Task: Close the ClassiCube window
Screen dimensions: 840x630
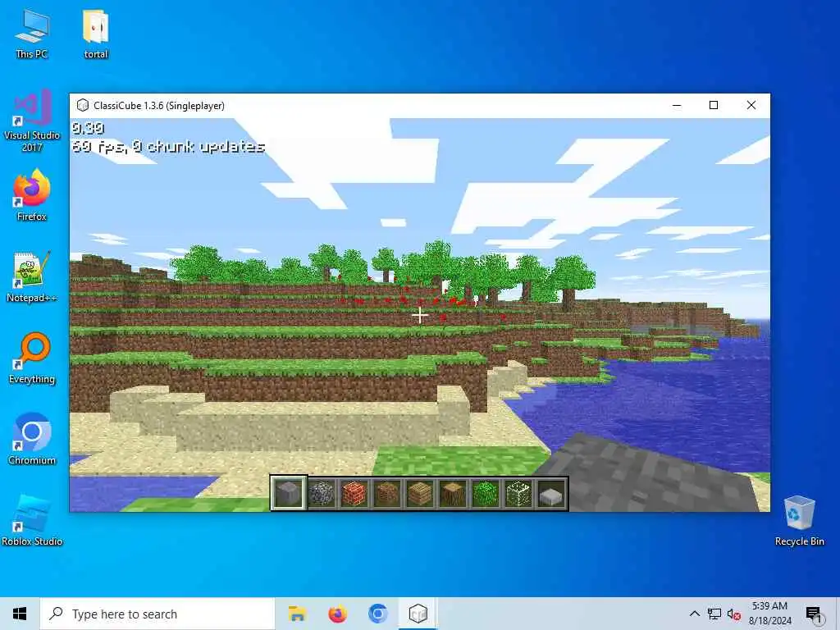Action: coord(751,106)
